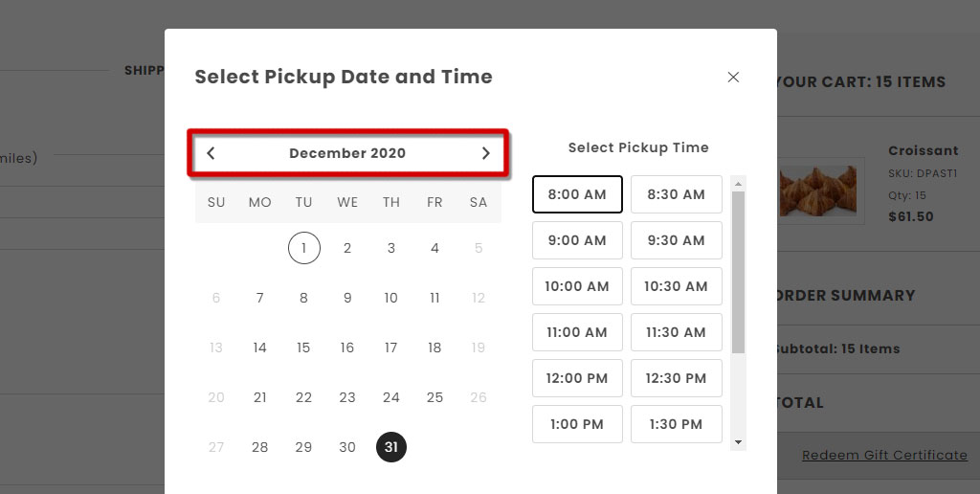Advance to next month with right chevron

485,153
